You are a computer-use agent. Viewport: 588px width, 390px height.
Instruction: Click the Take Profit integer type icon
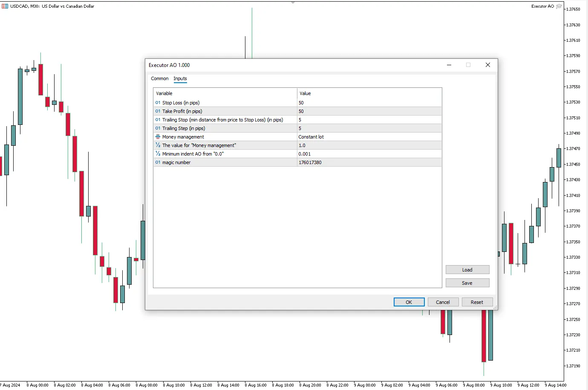tap(158, 111)
